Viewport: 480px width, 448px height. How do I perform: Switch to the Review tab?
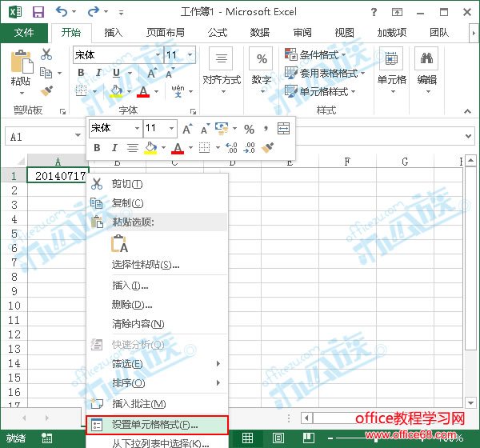coord(302,33)
